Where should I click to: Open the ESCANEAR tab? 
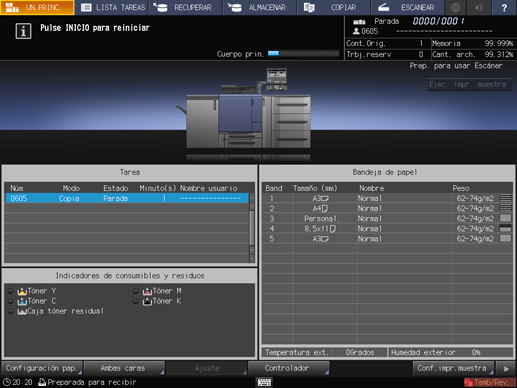click(407, 7)
